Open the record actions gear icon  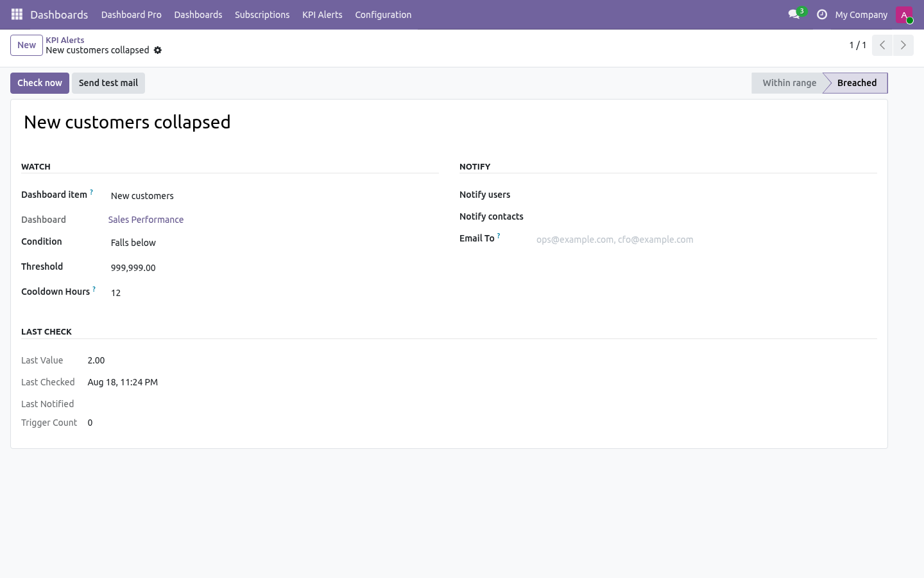[158, 50]
